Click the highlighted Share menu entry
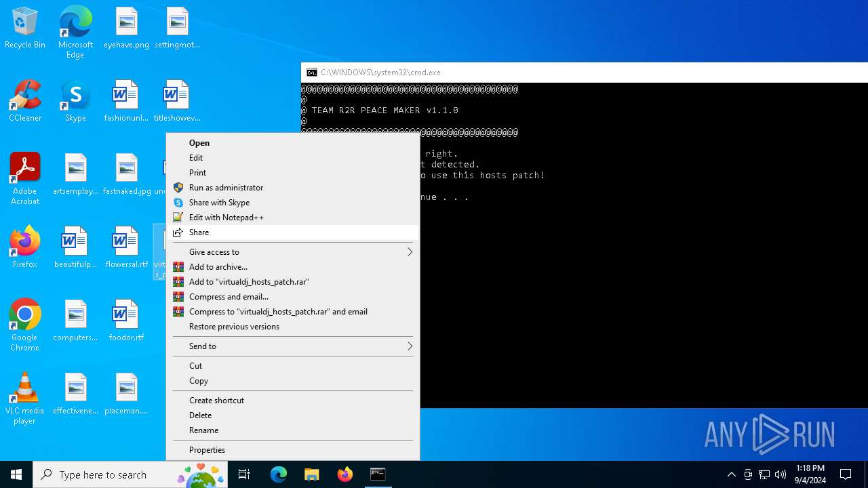The width and height of the screenshot is (868, 488). pyautogui.click(x=293, y=232)
